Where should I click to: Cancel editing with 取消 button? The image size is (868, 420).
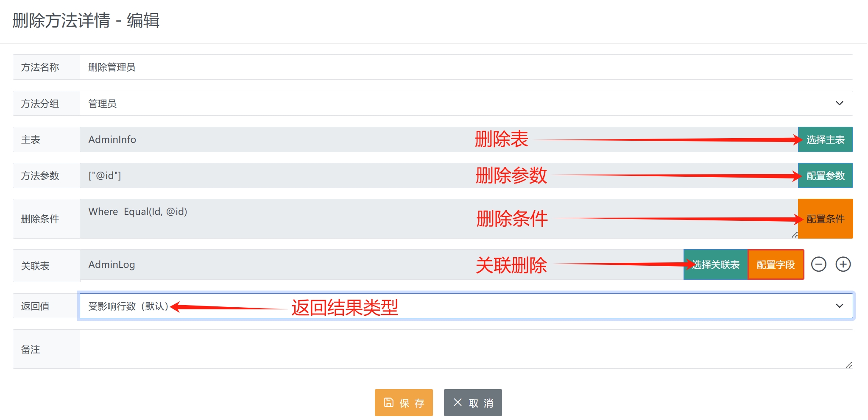(473, 403)
